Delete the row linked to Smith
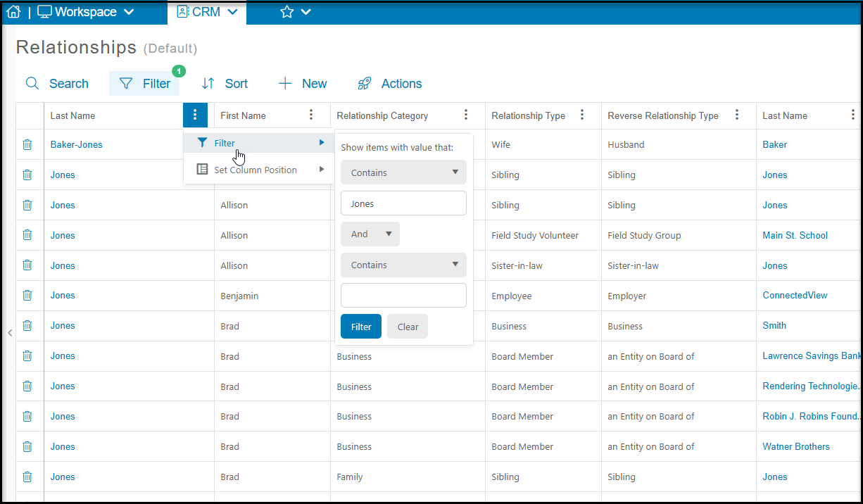The image size is (863, 504). pyautogui.click(x=27, y=326)
